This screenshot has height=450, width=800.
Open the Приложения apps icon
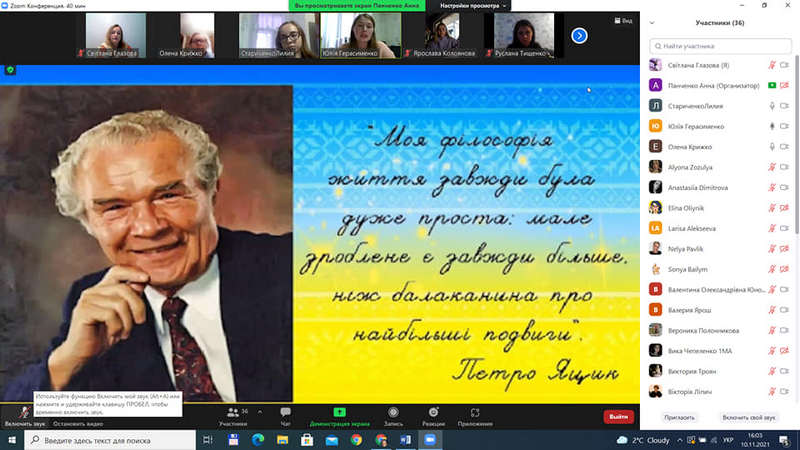point(475,412)
